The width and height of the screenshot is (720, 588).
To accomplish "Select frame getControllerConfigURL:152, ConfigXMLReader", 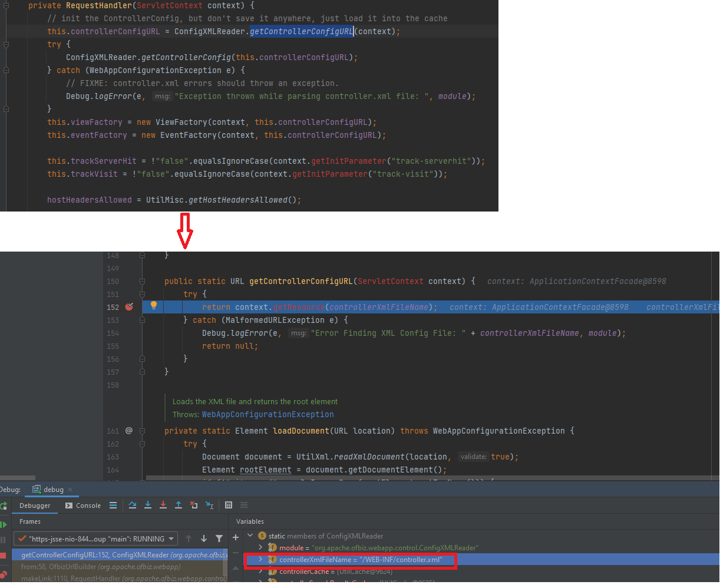I will click(118, 555).
